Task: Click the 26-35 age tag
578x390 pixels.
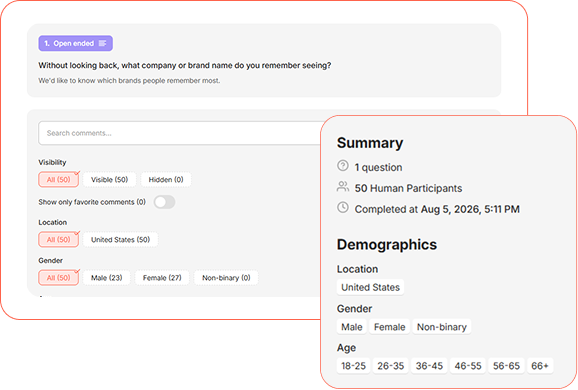Action: 391,366
